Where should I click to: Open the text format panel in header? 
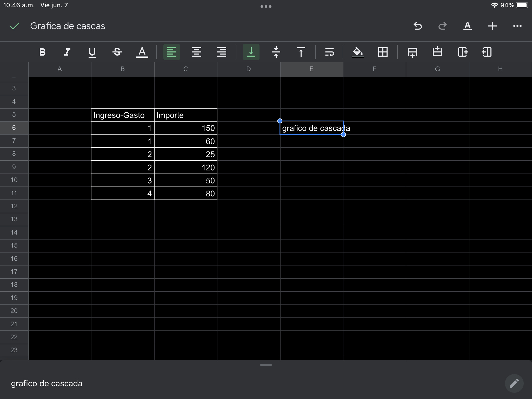pos(467,26)
